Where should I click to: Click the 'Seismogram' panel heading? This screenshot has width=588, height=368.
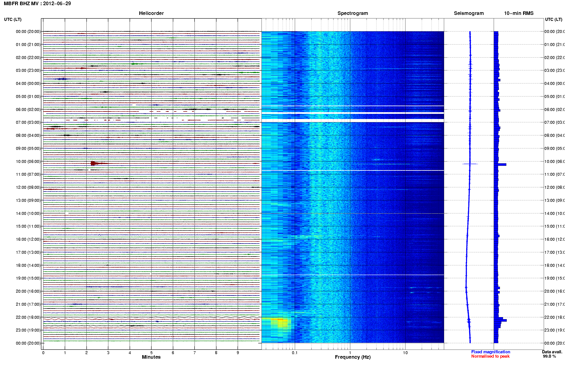click(x=469, y=13)
